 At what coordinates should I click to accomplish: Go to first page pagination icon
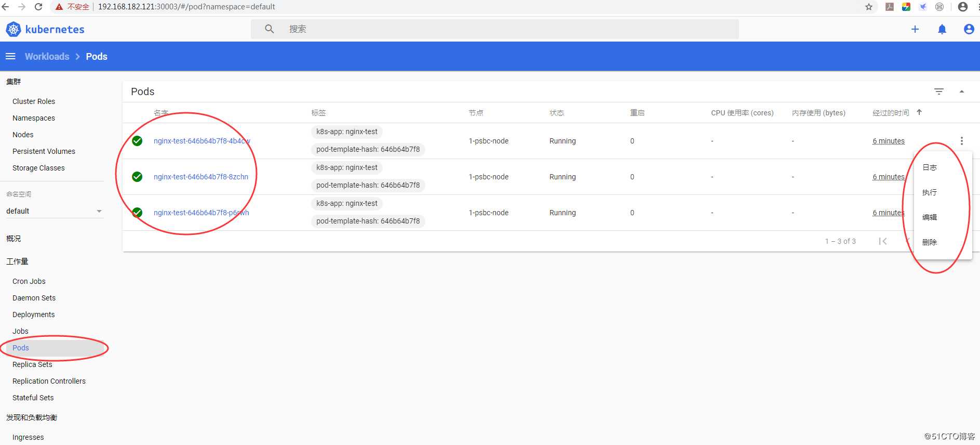coord(883,241)
